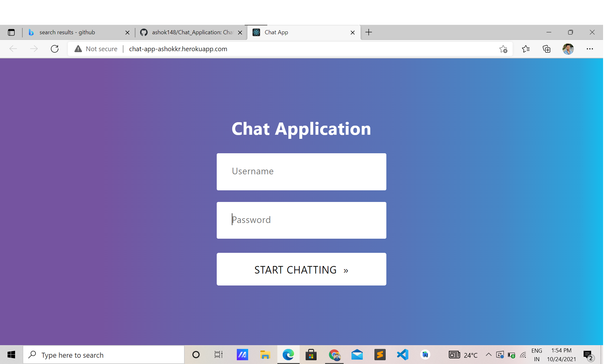This screenshot has width=615, height=364.
Task: Open Settings and more menu
Action: point(590,49)
